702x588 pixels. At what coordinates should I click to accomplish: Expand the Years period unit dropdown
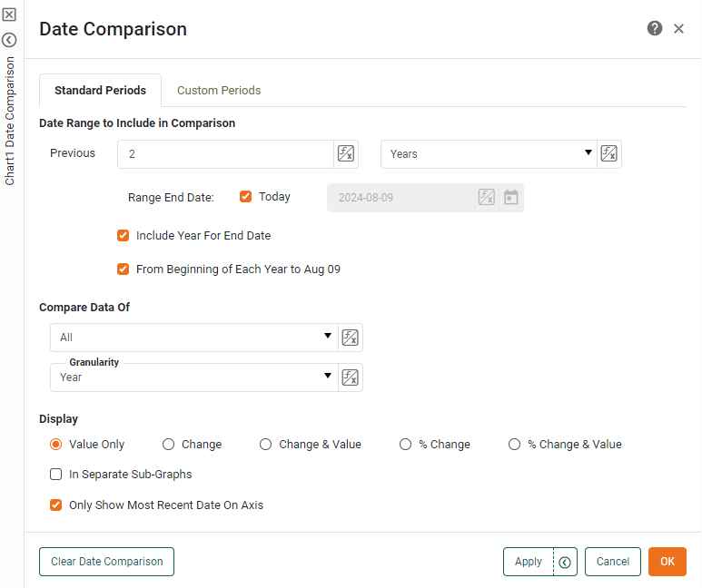[x=489, y=154]
